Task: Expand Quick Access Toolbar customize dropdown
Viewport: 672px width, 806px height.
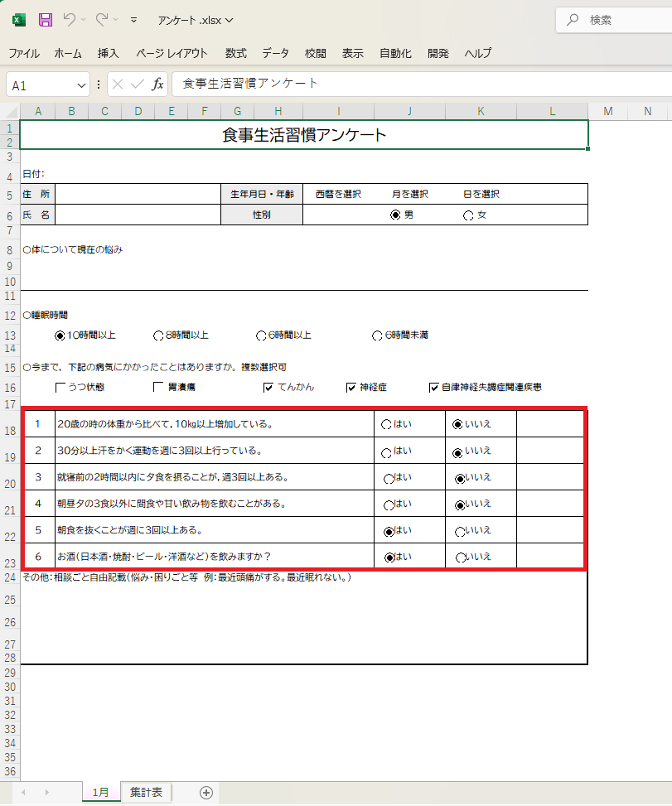Action: (x=134, y=20)
